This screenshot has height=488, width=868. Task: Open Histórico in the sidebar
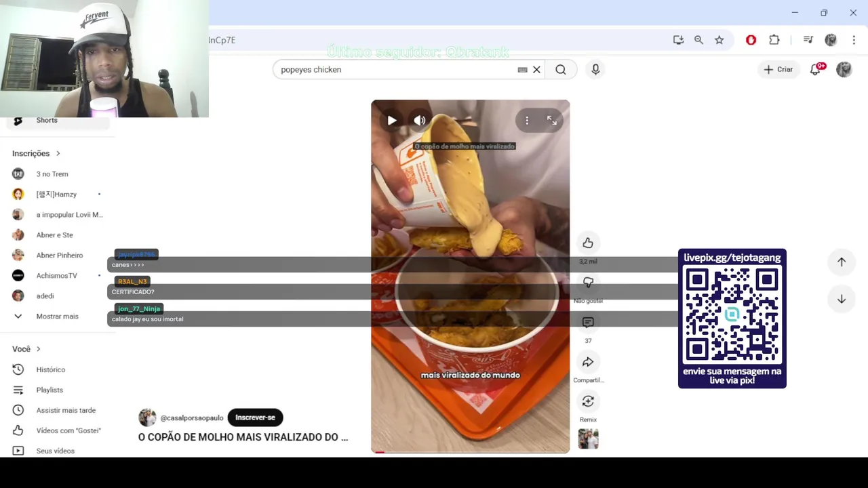[x=58, y=369]
